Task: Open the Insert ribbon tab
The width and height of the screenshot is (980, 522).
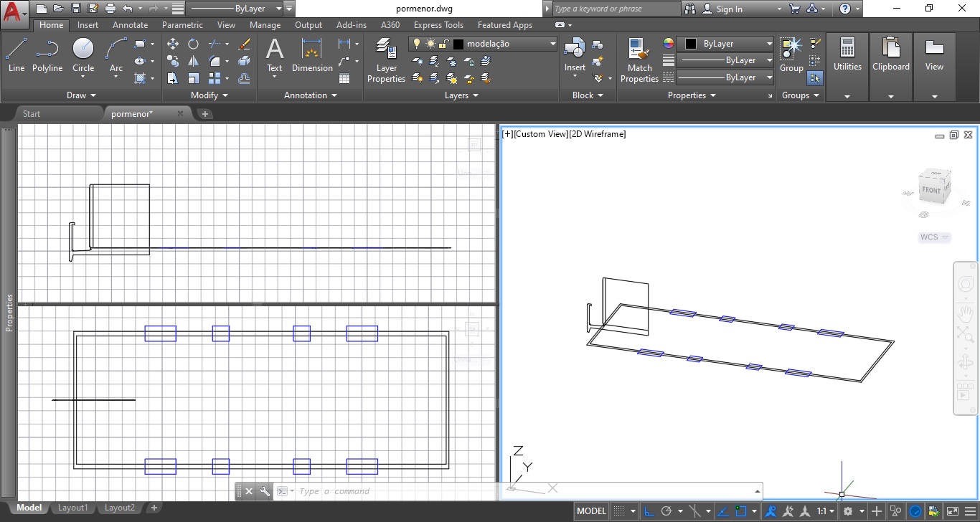Action: coord(88,24)
